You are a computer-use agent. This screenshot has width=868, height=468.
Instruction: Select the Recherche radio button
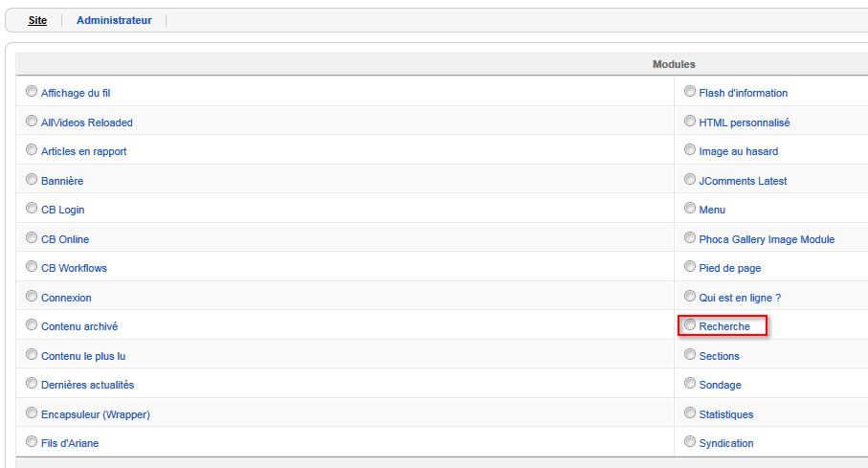click(690, 325)
